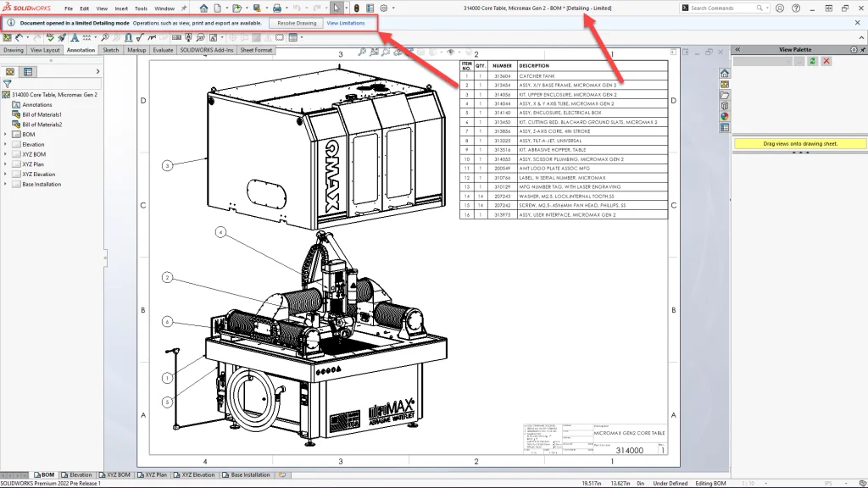Click the Resolve Drawing button
868x488 pixels.
tap(296, 23)
